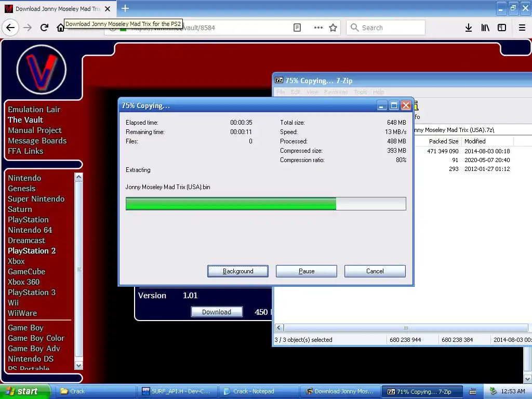532x399 pixels.
Task: Click the browser Forward arrow button
Action: point(28,28)
